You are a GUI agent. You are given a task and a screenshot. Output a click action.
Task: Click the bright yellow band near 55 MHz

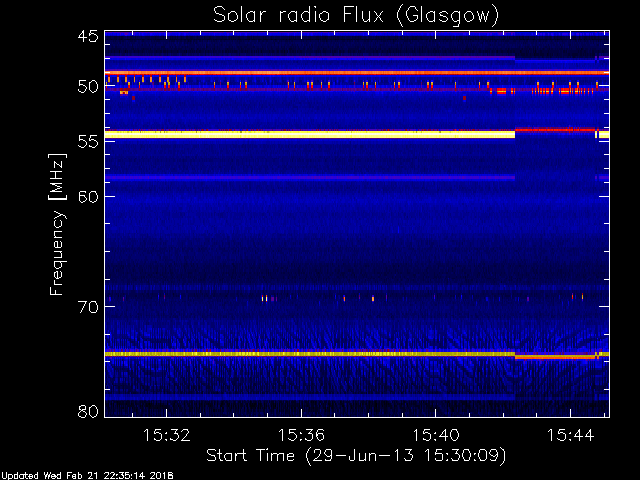(x=310, y=134)
